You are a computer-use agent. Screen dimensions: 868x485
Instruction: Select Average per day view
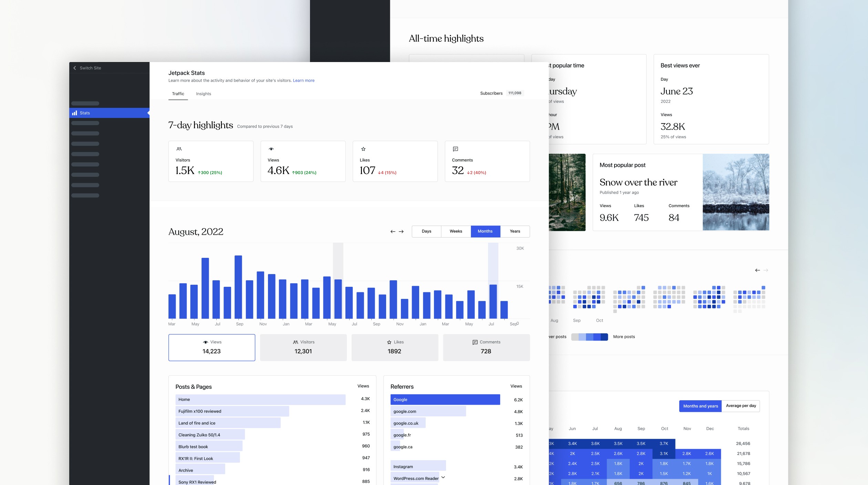click(x=741, y=406)
